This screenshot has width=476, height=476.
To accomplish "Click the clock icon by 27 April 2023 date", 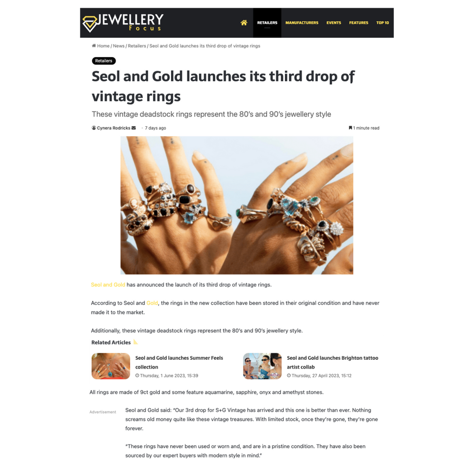I will pyautogui.click(x=289, y=376).
